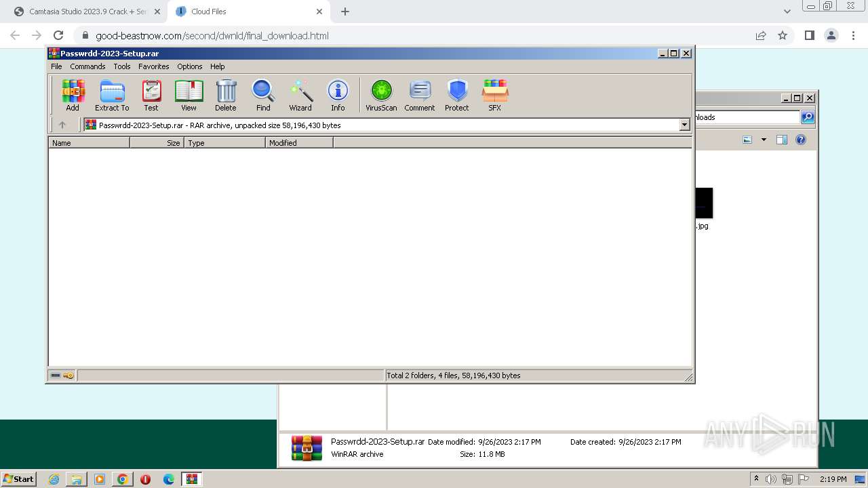The width and height of the screenshot is (868, 488).
Task: Click the status bar totals text
Action: click(454, 375)
